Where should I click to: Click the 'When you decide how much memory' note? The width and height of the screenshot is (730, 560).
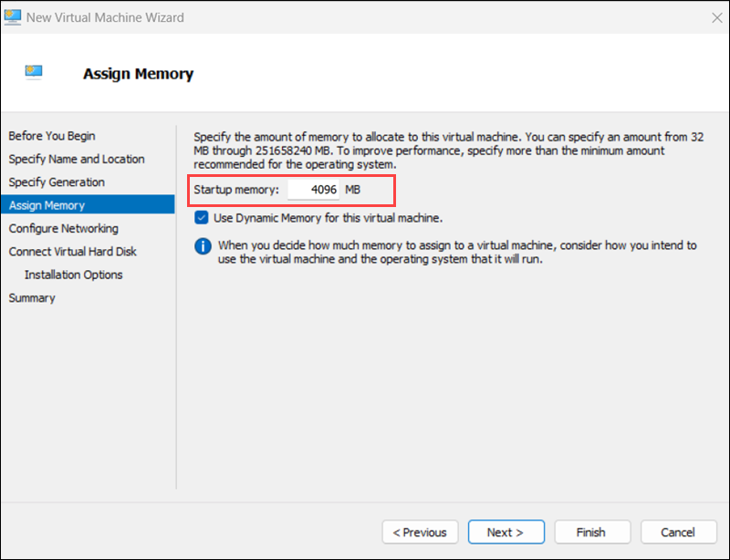(x=457, y=252)
